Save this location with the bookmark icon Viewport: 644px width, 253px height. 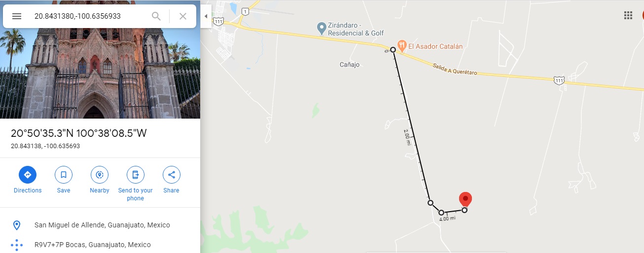(64, 175)
